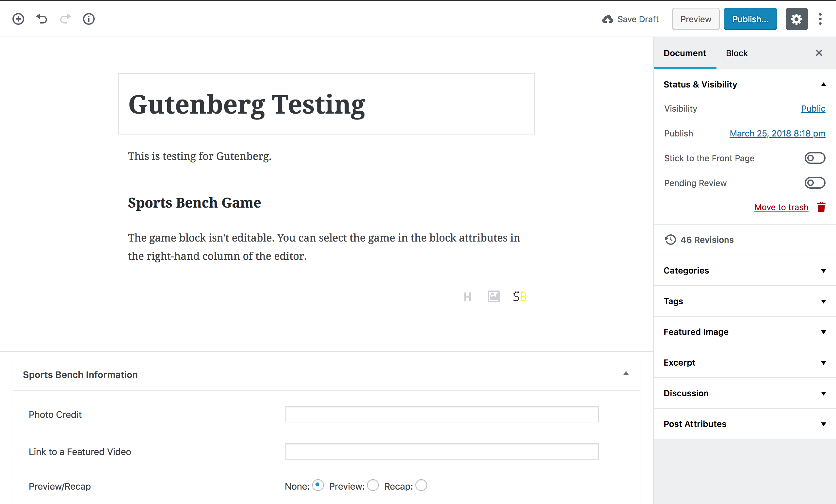Insert a Heading block via H icon
Image resolution: width=836 pixels, height=504 pixels.
coord(467,297)
